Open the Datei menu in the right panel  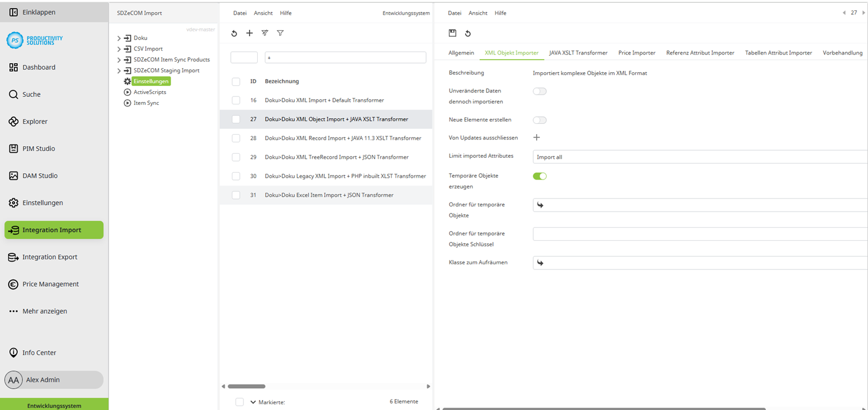(x=454, y=13)
